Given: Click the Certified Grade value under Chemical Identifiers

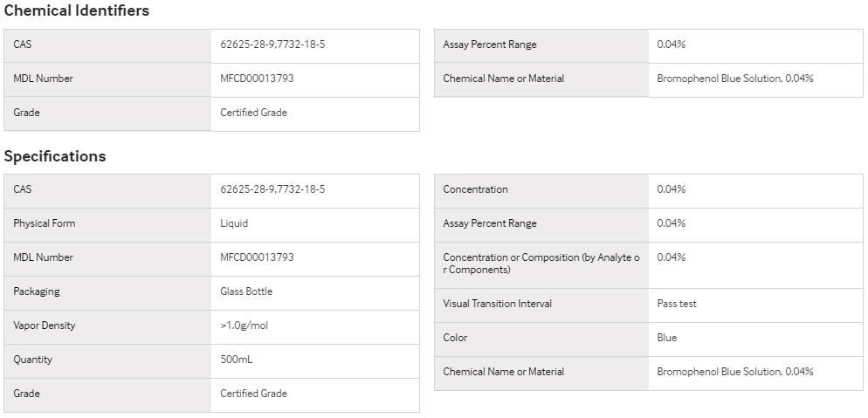Looking at the screenshot, I should point(253,113).
